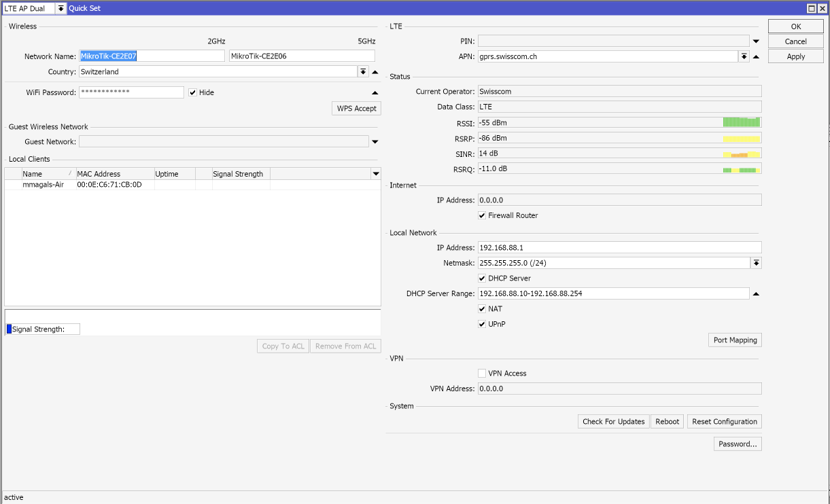Enable the VPN Access checkbox
This screenshot has width=830, height=504.
[482, 374]
